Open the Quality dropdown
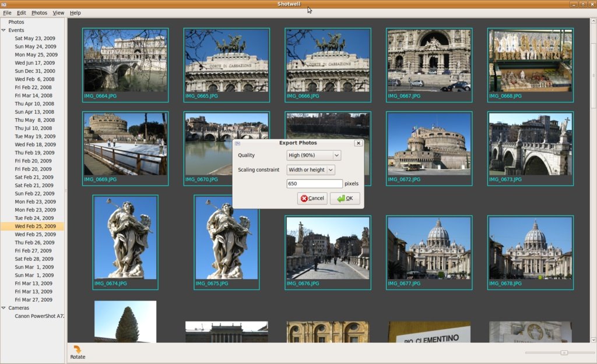Image resolution: width=597 pixels, height=364 pixels. (x=314, y=156)
